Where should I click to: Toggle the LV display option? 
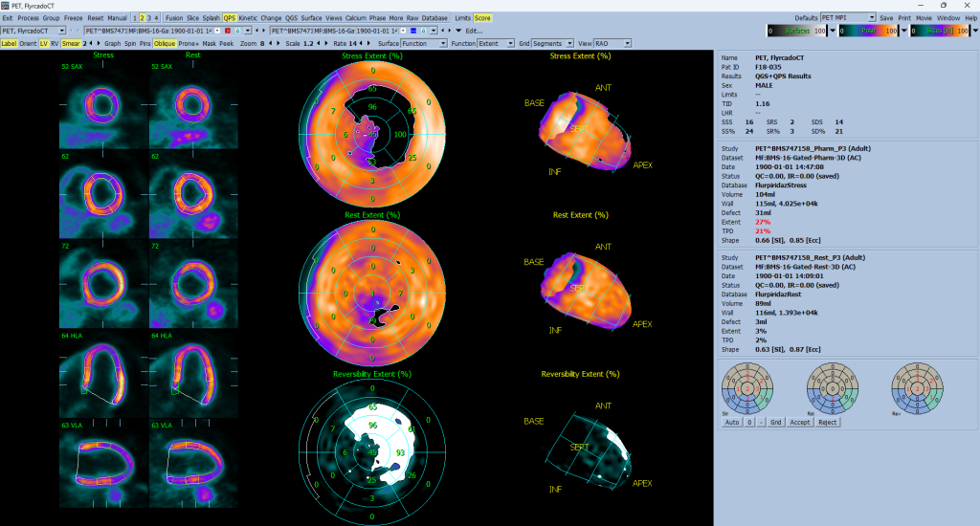(44, 43)
